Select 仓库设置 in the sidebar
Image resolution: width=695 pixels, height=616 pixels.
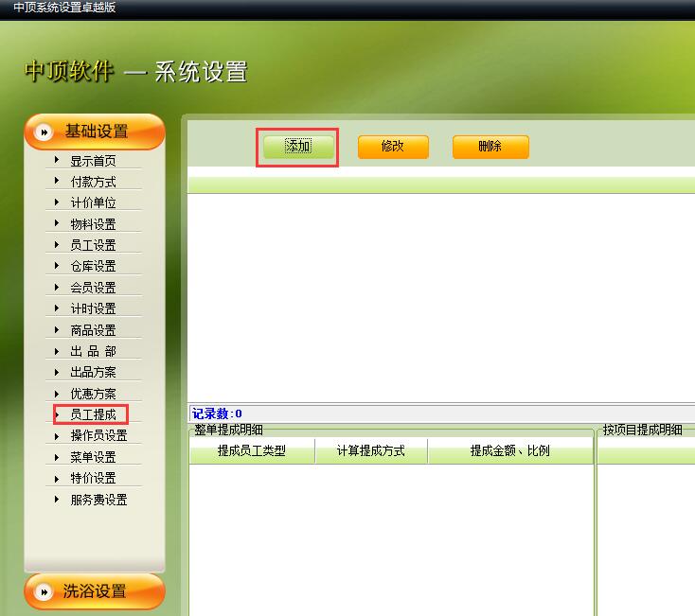point(93,266)
